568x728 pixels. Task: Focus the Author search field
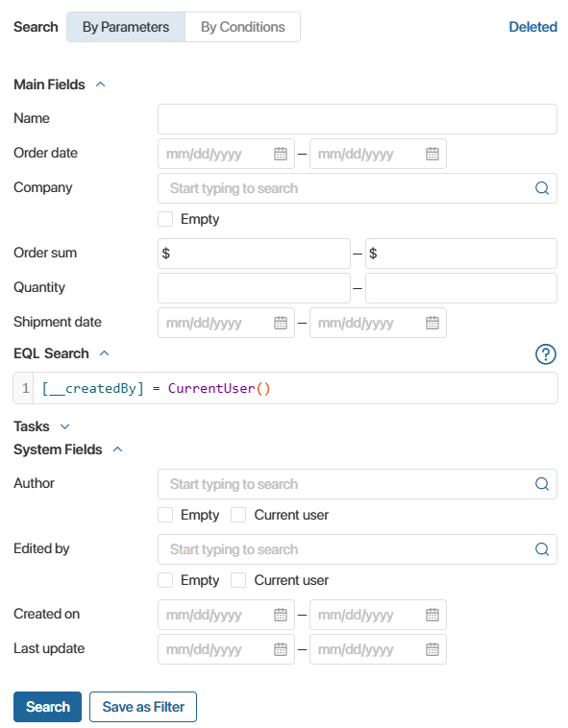[x=358, y=484]
